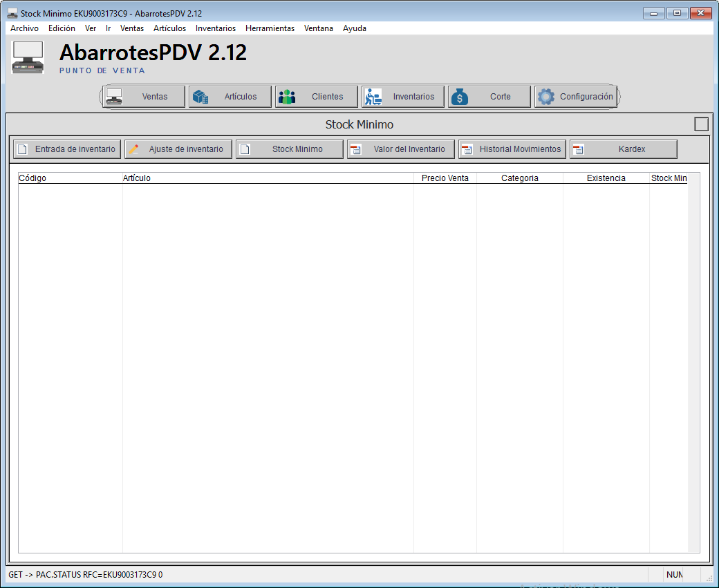Image resolution: width=719 pixels, height=588 pixels.
Task: Sort by the Stock Min column header
Action: (x=669, y=178)
